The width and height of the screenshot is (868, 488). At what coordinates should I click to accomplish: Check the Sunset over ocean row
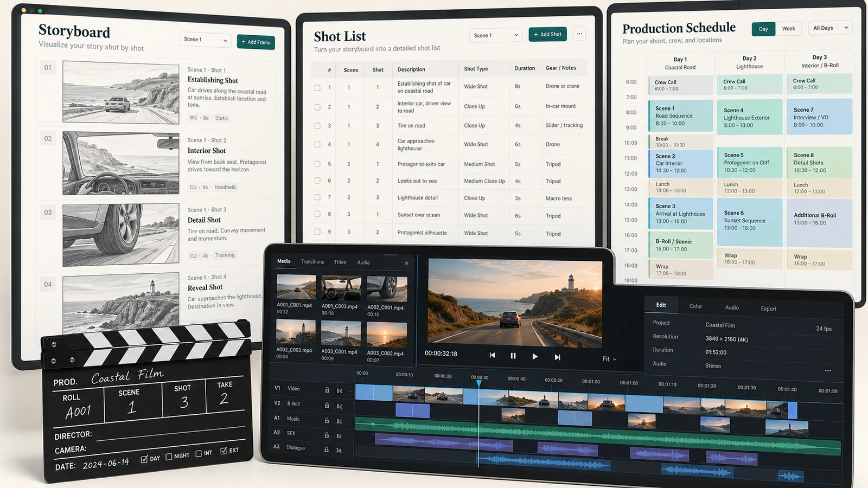click(317, 215)
